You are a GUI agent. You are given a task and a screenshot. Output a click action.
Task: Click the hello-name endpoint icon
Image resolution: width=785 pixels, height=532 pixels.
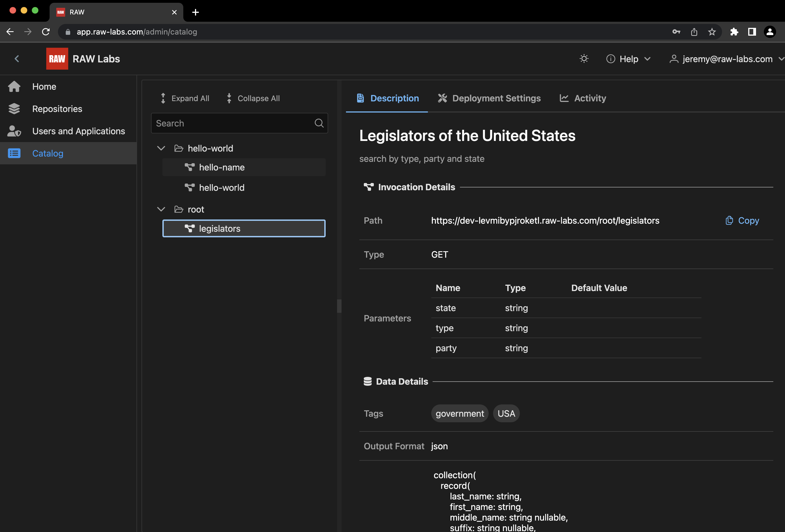click(189, 167)
